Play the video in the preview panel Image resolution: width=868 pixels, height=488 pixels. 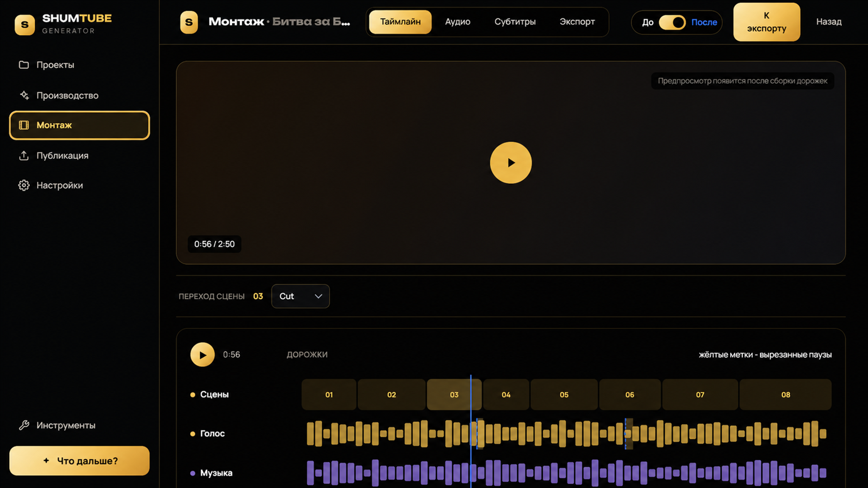coord(511,163)
